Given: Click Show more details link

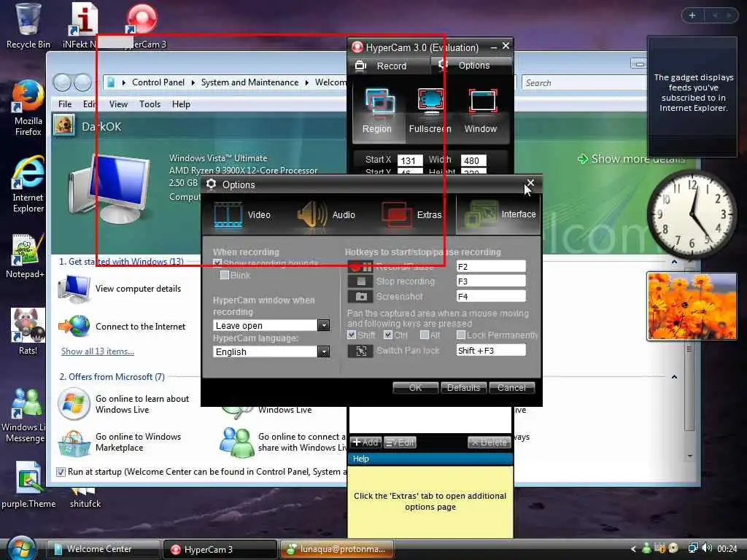Looking at the screenshot, I should [631, 159].
